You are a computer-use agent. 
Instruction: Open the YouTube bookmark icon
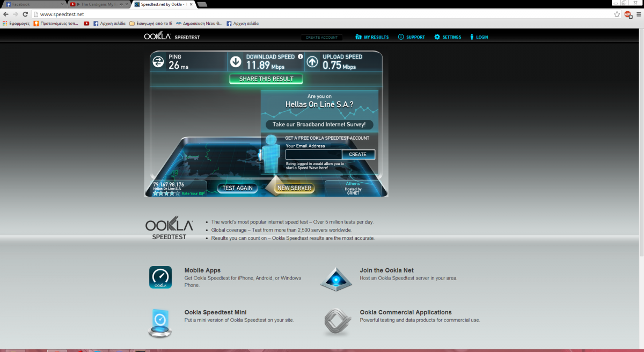click(x=86, y=23)
